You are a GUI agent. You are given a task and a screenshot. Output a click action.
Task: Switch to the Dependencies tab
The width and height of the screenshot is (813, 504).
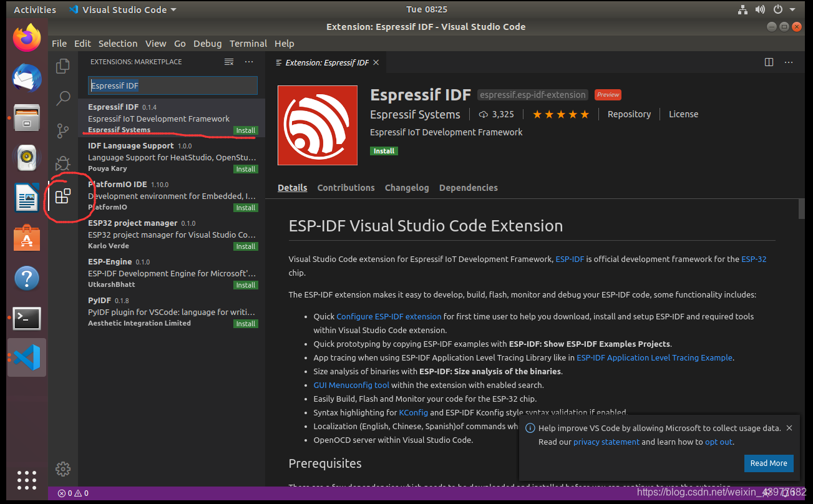coord(469,188)
